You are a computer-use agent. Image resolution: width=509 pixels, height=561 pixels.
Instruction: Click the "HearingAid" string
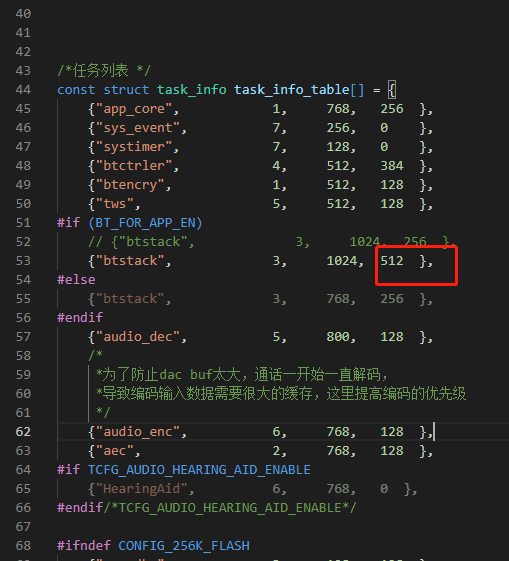point(141,488)
